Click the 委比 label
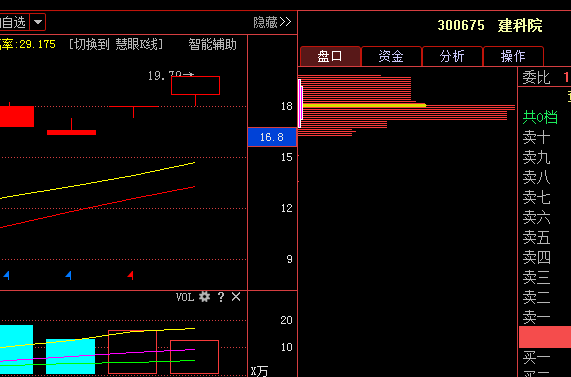Viewport: 571px width, 377px height. pos(536,78)
